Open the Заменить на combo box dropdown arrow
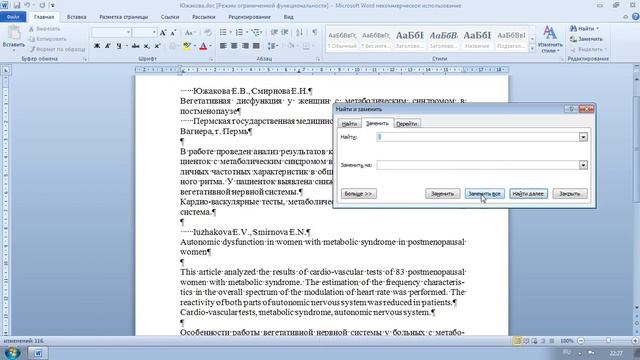640x360 pixels. pos(583,165)
